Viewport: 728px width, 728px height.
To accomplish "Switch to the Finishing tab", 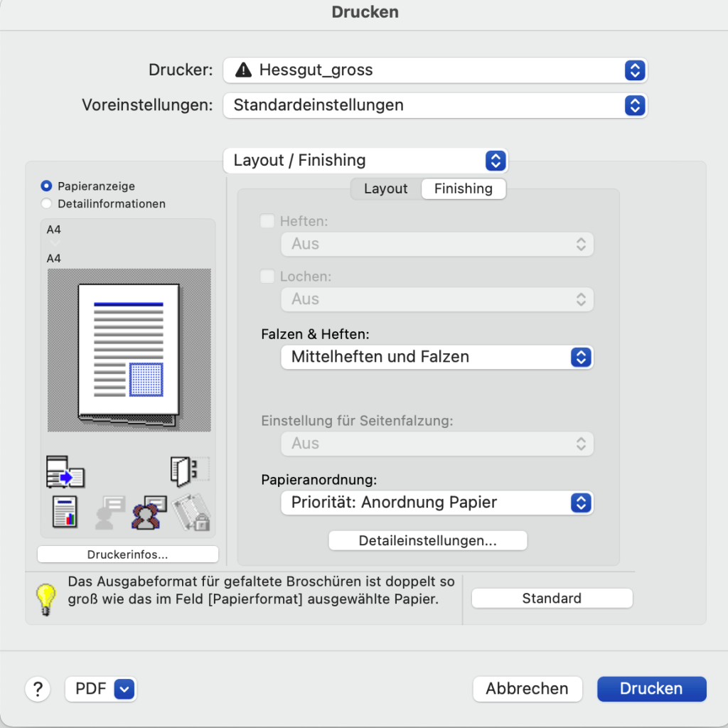I will tap(463, 189).
